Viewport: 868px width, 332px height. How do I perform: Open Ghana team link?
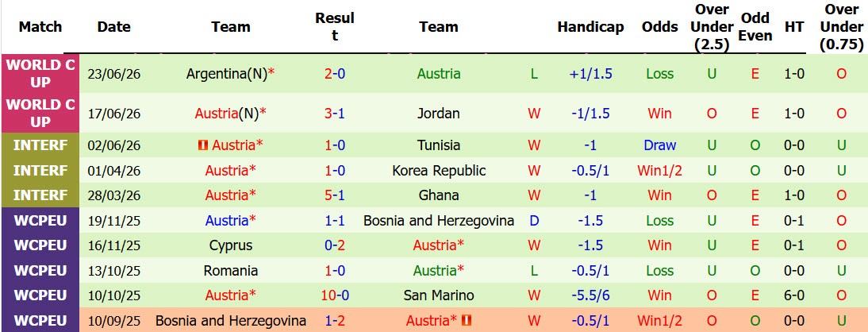(439, 195)
